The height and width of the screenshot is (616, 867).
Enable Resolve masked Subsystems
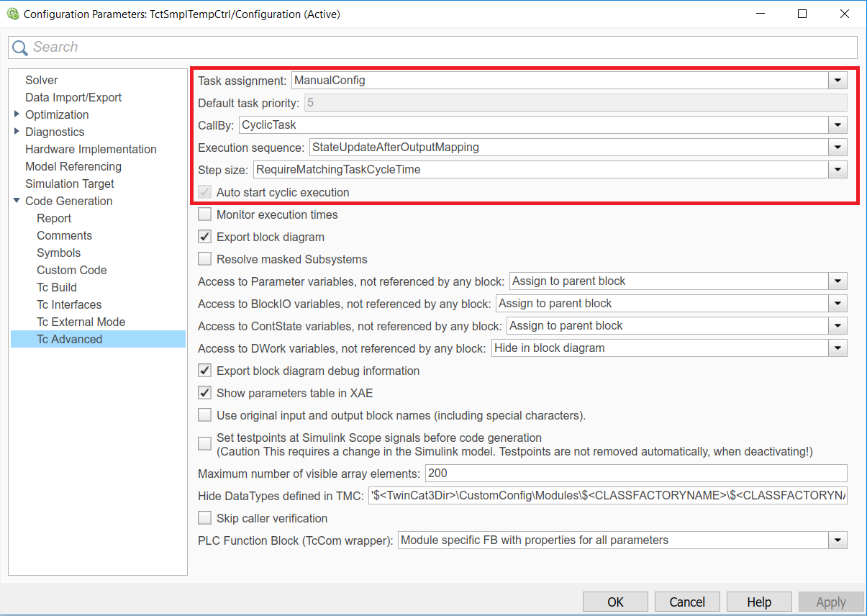205,259
